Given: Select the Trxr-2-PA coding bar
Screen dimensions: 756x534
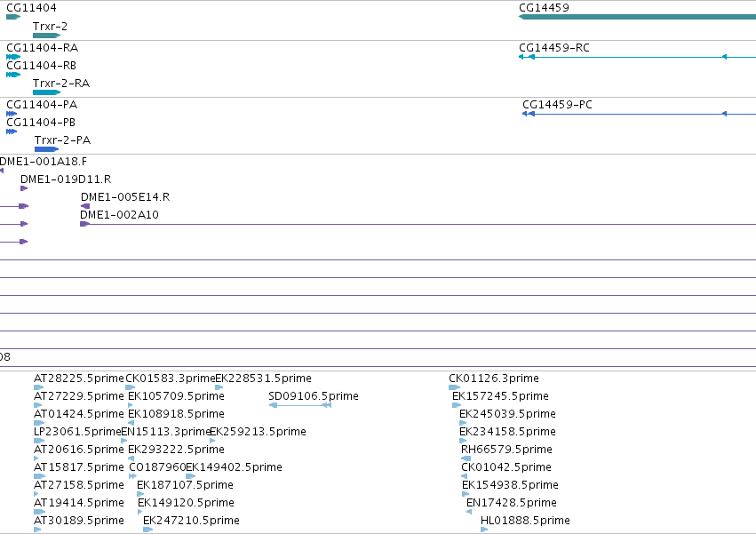Looking at the screenshot, I should (x=47, y=149).
